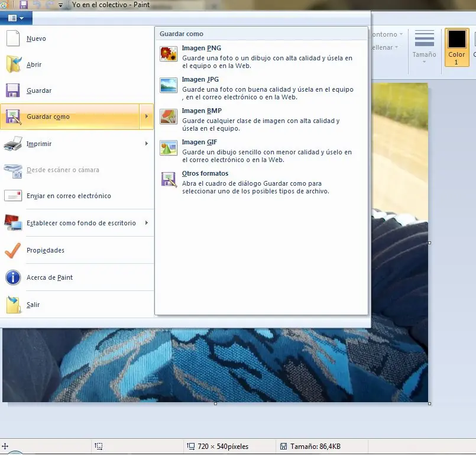Screen dimensions: 476x456
Task: Click the desktop background monitor icon
Action: pyautogui.click(x=13, y=222)
